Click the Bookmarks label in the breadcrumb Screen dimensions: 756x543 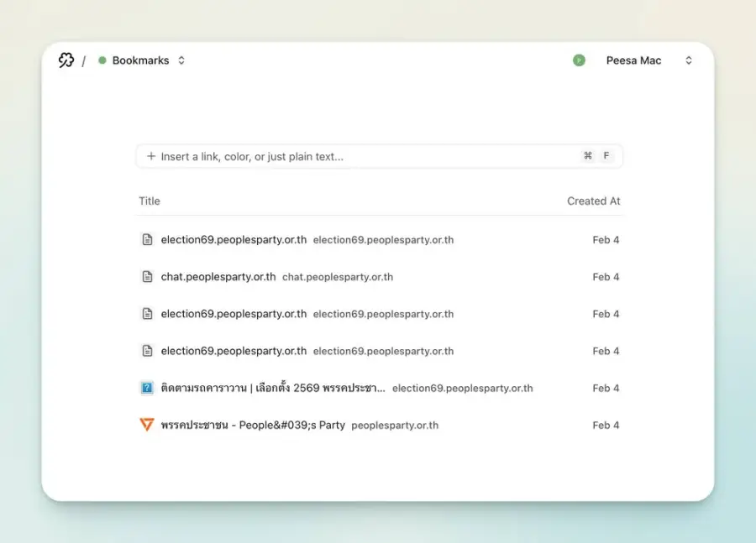coord(141,60)
